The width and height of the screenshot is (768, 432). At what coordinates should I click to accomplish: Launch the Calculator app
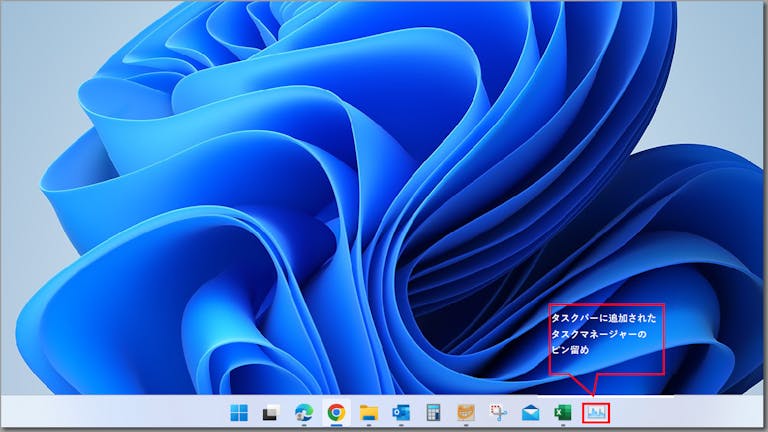433,413
